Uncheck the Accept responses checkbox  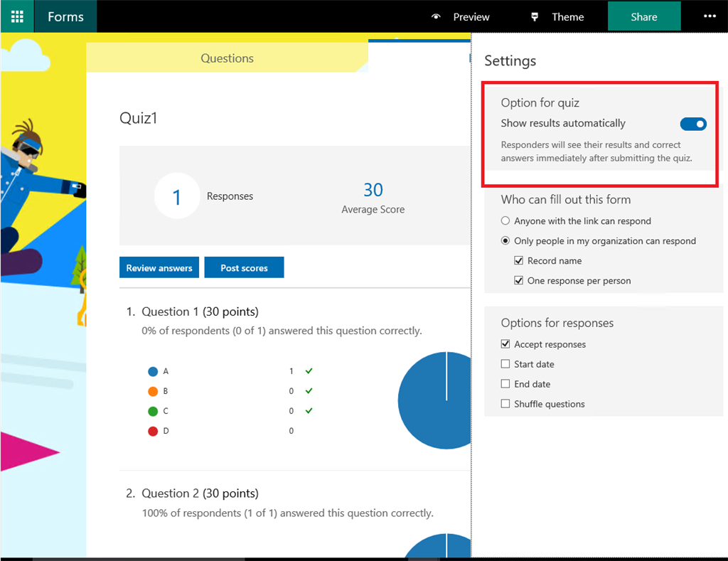click(505, 343)
